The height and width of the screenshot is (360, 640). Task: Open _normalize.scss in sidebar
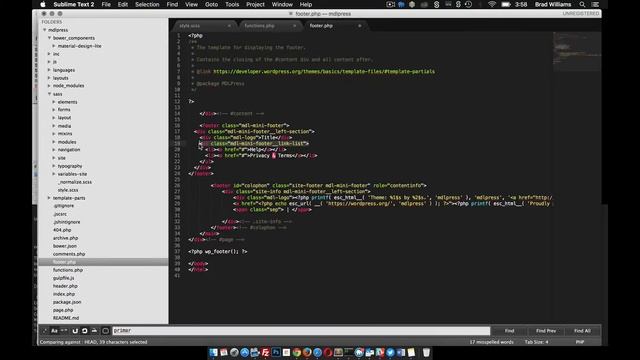[x=75, y=182]
